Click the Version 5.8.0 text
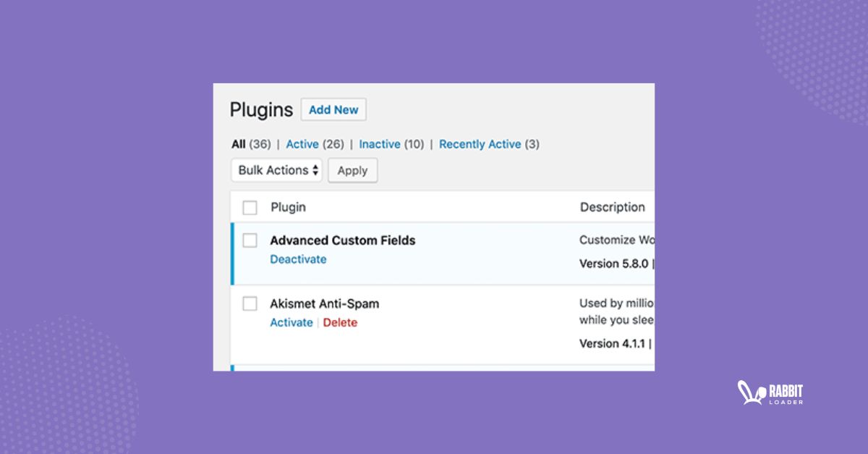This screenshot has height=454, width=868. point(614,264)
